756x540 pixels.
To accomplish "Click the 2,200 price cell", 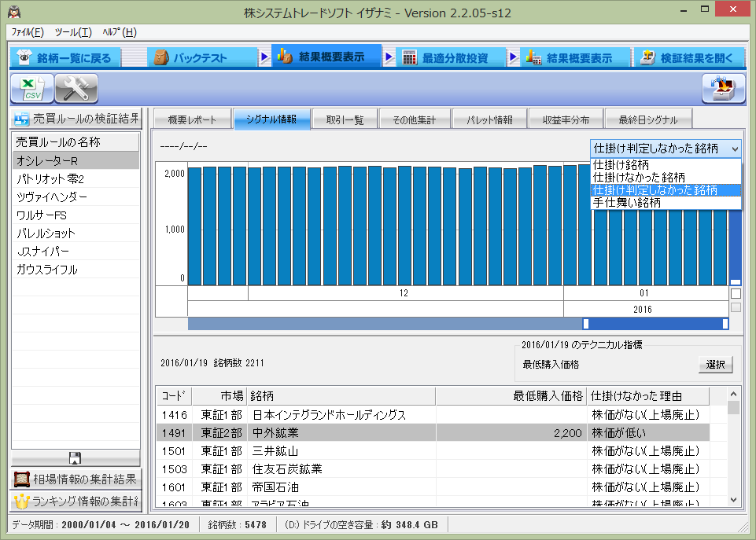I will click(511, 432).
